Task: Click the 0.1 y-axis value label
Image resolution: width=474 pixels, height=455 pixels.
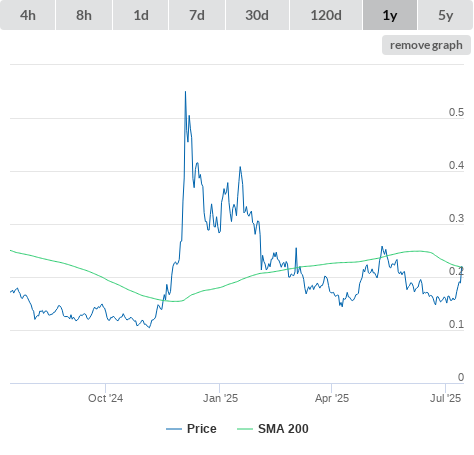Action: pyautogui.click(x=456, y=324)
